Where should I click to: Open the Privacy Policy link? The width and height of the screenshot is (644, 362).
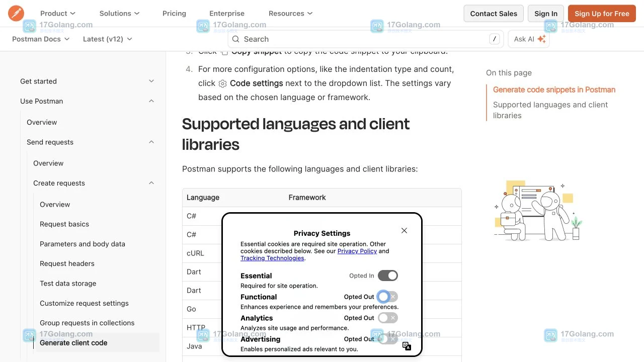(357, 251)
